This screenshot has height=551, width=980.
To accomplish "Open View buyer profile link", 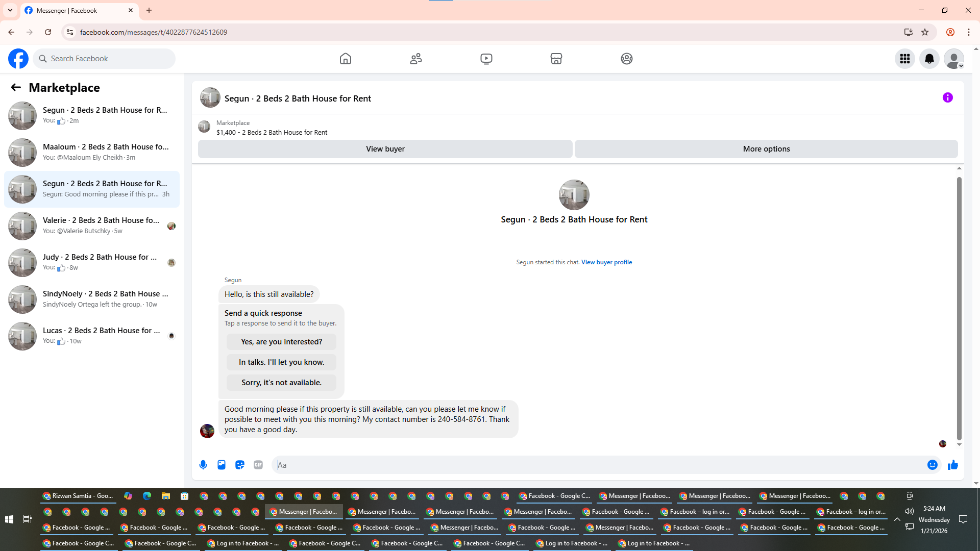I will pos(606,262).
